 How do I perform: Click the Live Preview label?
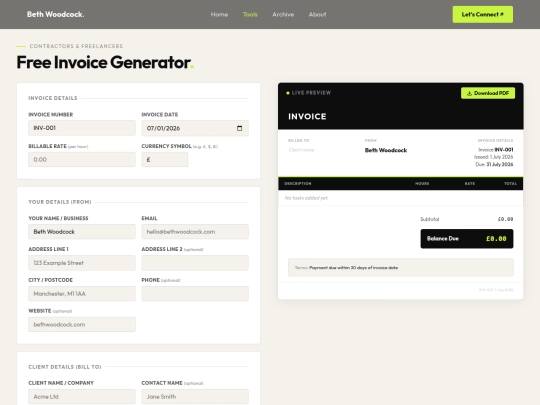(x=311, y=93)
